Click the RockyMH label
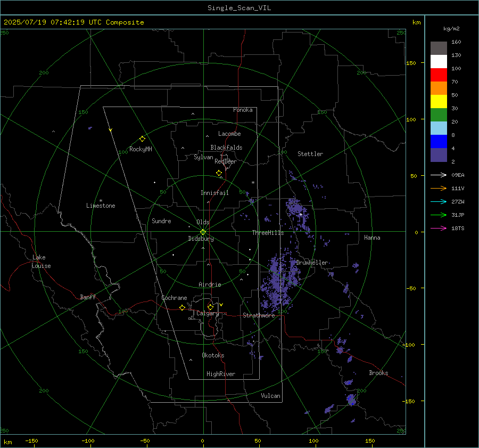 pyautogui.click(x=141, y=149)
